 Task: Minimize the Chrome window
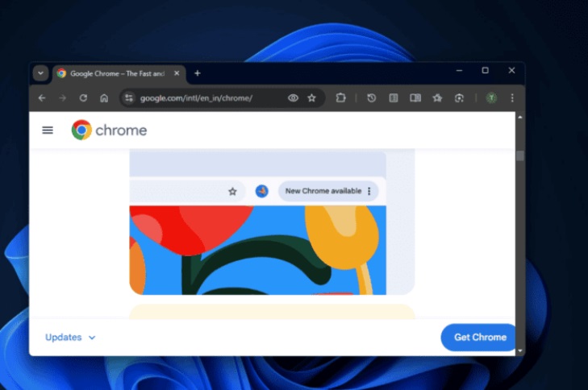point(460,70)
